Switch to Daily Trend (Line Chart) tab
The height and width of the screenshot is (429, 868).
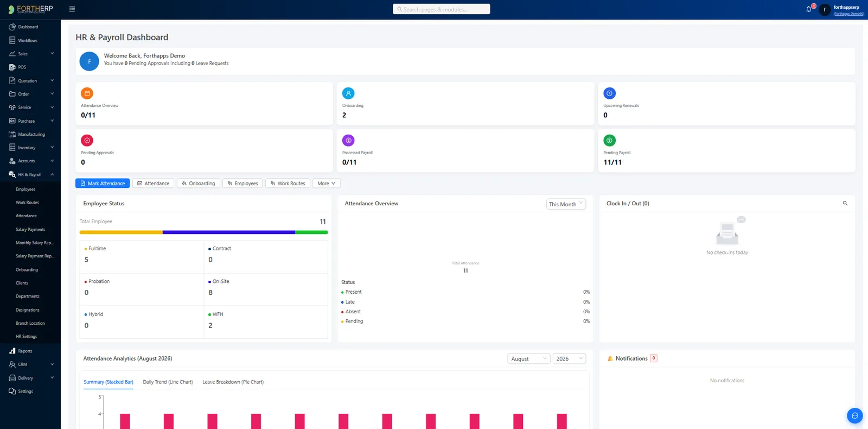click(168, 382)
